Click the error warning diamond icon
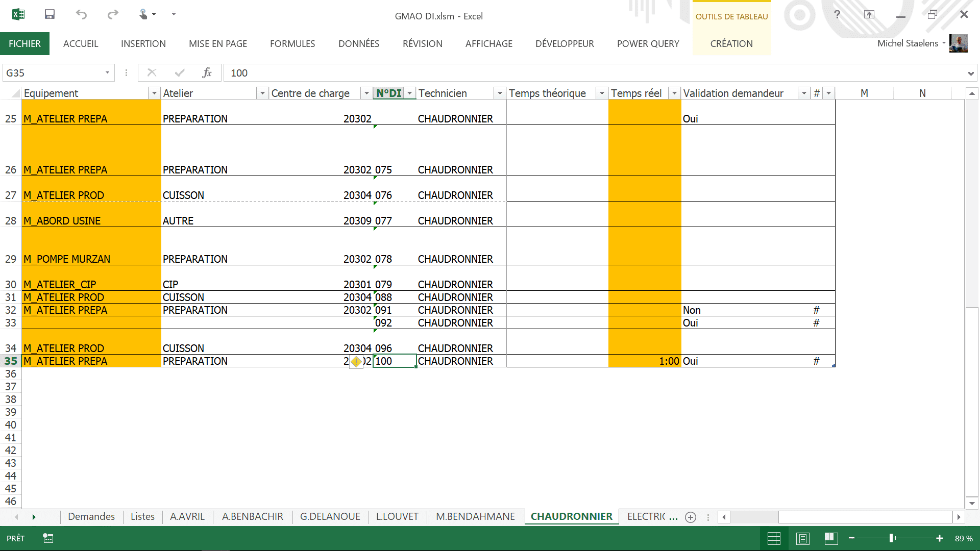Viewport: 980px width, 551px height. click(x=356, y=362)
